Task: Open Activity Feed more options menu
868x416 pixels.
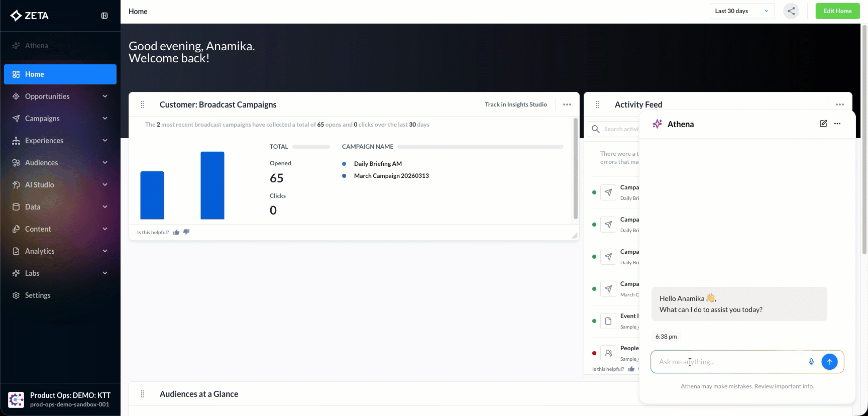Action: [x=840, y=105]
